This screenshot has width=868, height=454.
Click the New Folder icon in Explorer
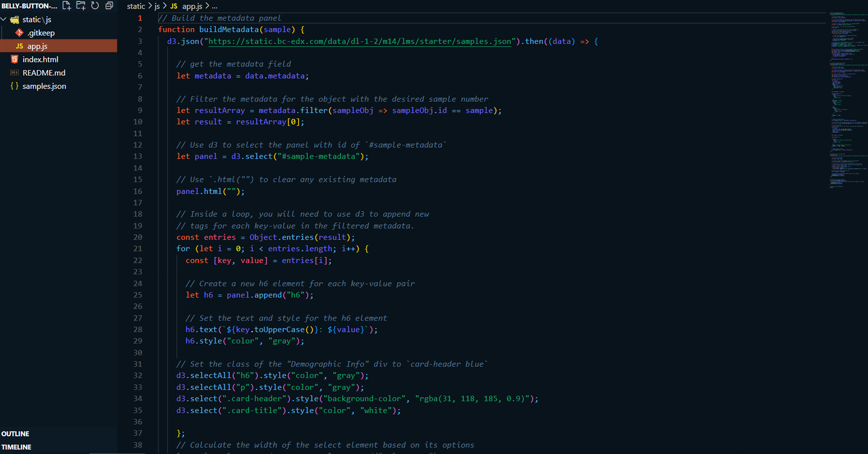(x=81, y=6)
